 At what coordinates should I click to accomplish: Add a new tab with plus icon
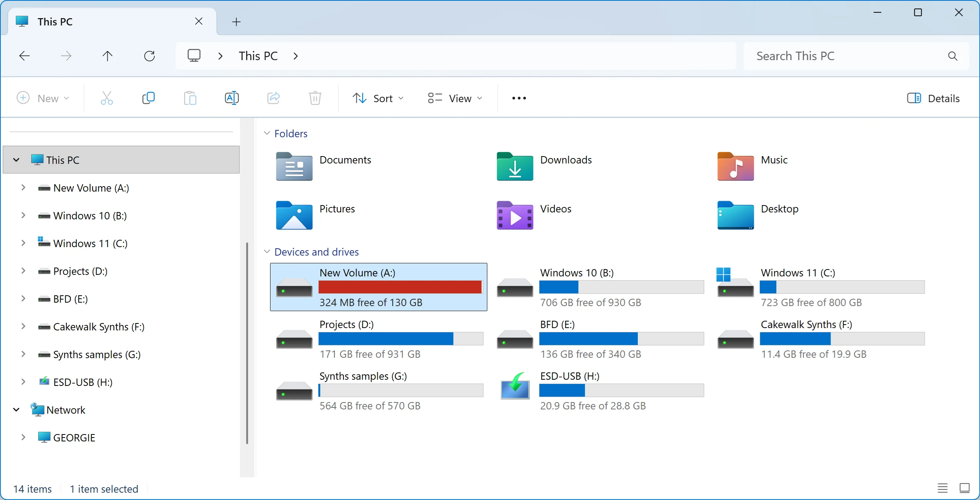click(x=236, y=22)
